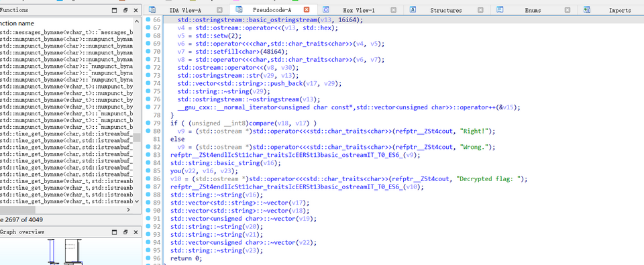644x265 pixels.
Task: Open the Enums tab
Action: pos(533,10)
